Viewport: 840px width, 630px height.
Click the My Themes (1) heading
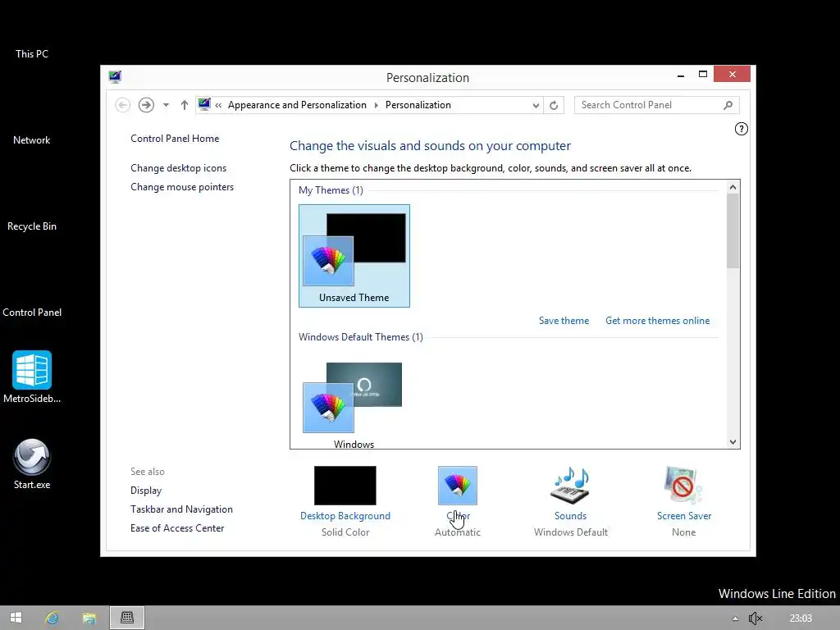[331, 190]
